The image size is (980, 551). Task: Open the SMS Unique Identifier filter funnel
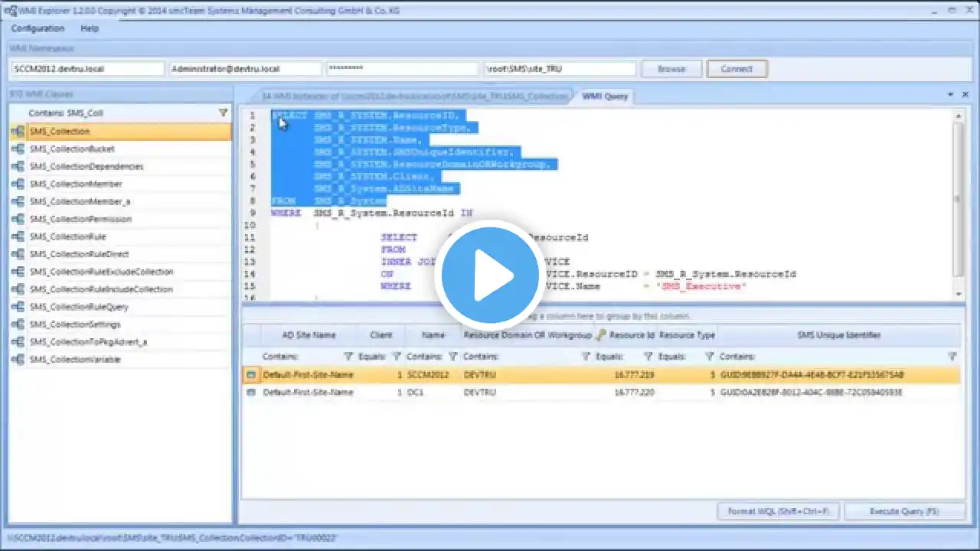click(x=952, y=357)
